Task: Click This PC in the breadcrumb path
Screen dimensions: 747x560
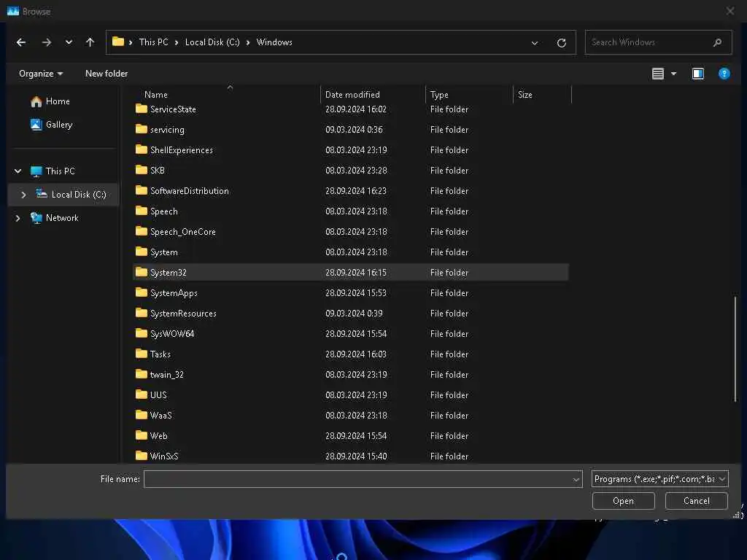Action: pos(153,42)
